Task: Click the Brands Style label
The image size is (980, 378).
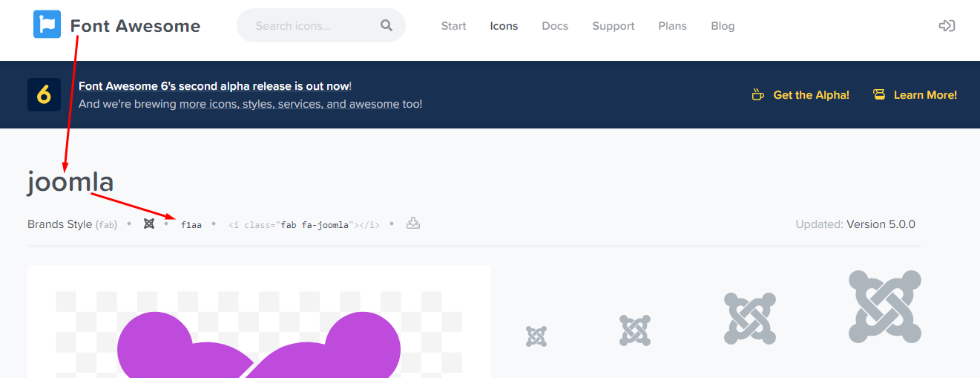Action: click(x=60, y=224)
